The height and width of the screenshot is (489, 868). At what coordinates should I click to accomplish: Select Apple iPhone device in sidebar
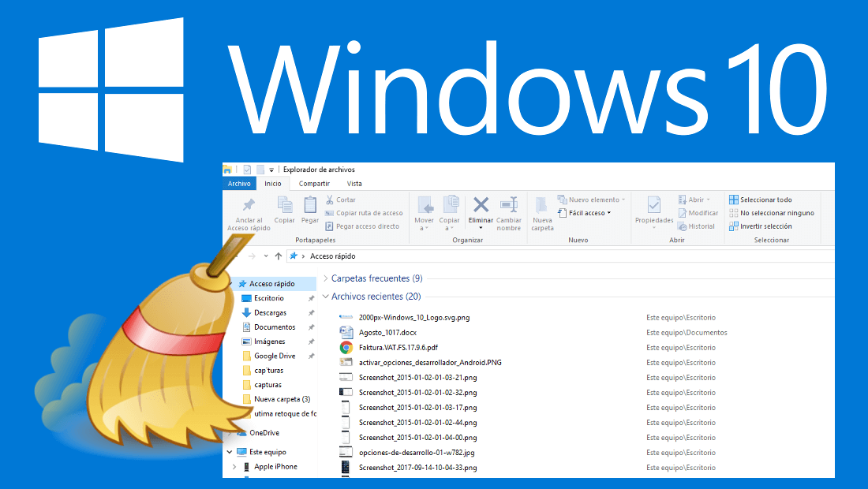[x=275, y=466]
